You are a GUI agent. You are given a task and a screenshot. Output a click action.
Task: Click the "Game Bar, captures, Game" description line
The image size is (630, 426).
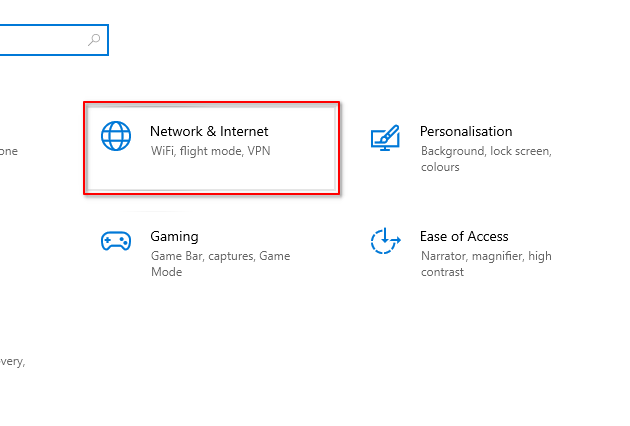click(x=220, y=256)
